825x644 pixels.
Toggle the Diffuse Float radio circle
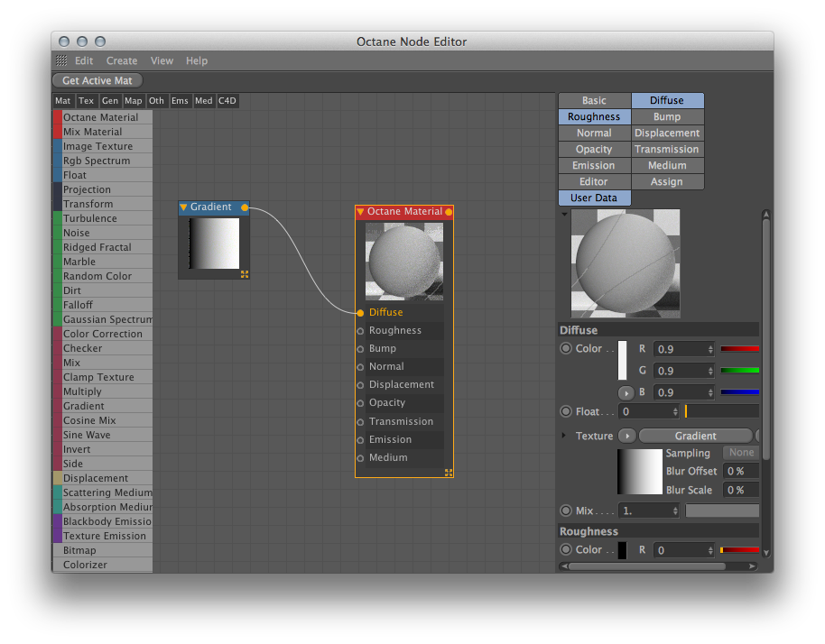[x=566, y=411]
